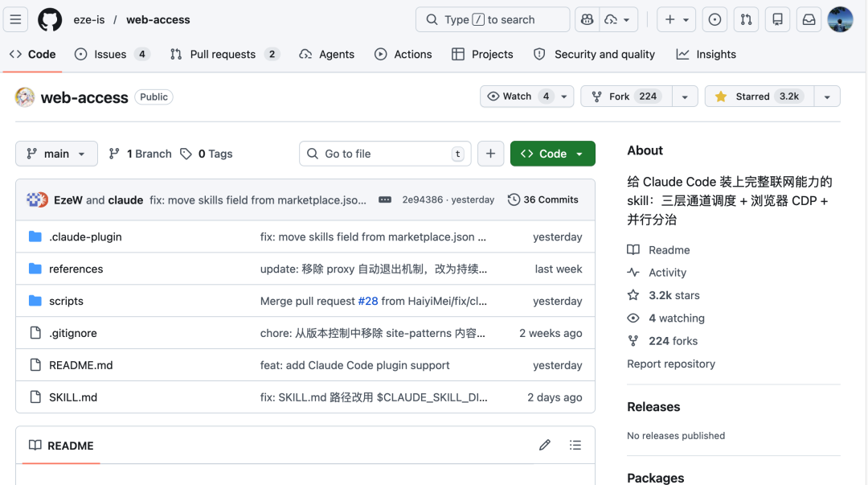Open the sidebar hamburger menu icon
This screenshot has height=485, width=868.
coord(15,18)
